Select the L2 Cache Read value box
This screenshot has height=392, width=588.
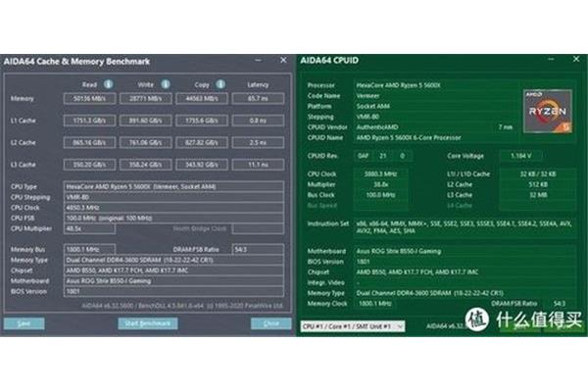click(x=89, y=142)
